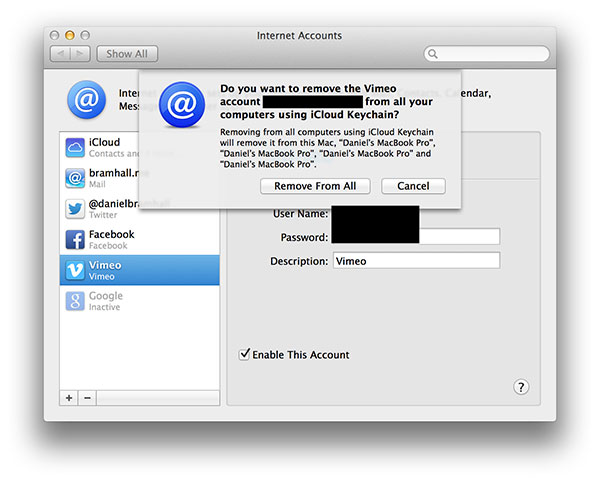Click the Facebook f icon
The image size is (600, 482).
75,240
